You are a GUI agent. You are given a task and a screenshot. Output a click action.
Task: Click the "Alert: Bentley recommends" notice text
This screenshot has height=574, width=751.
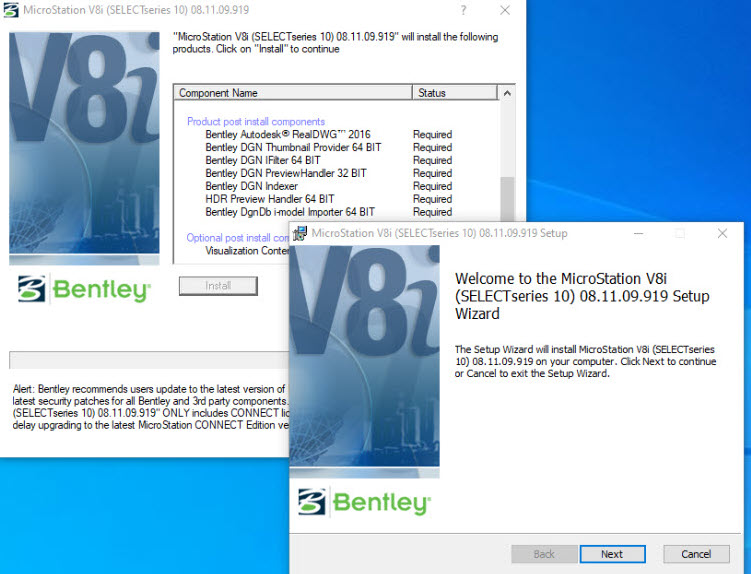151,407
